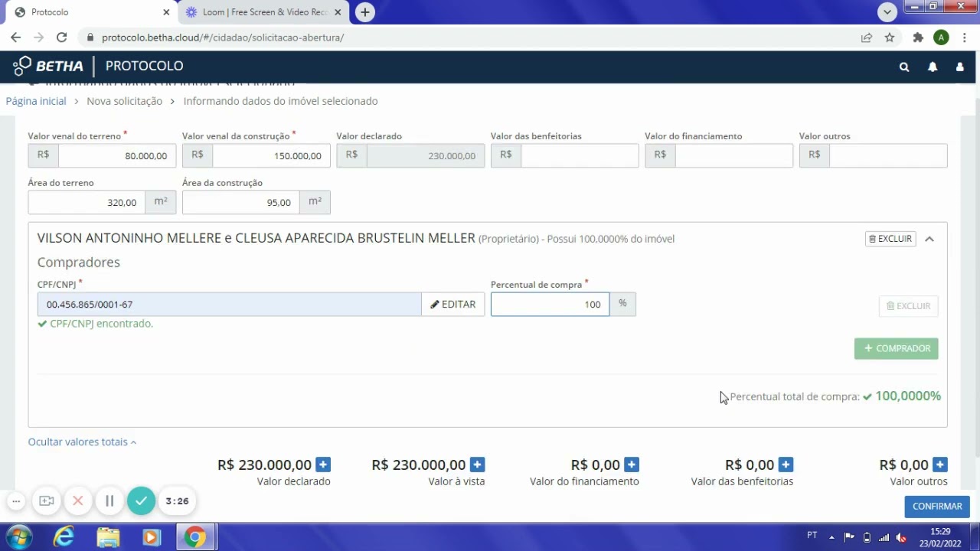980x551 pixels.
Task: Click Percentual de compra field
Action: pyautogui.click(x=550, y=305)
